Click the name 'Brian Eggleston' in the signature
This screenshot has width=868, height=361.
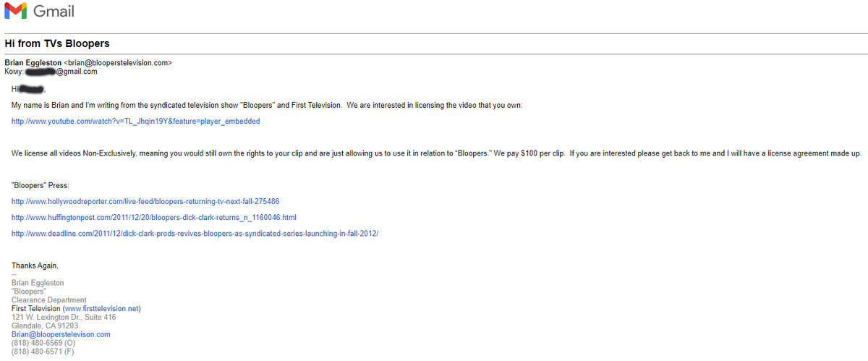[38, 283]
